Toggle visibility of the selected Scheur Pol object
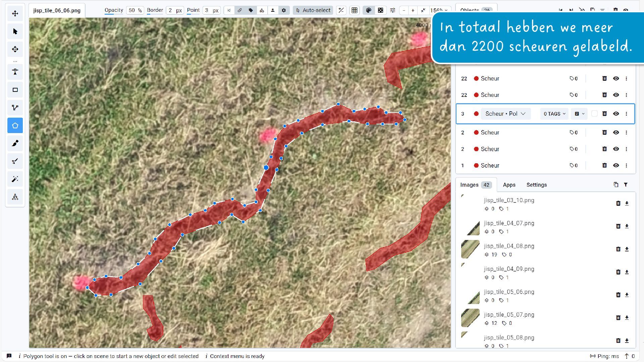This screenshot has height=362, width=644. 616,114
